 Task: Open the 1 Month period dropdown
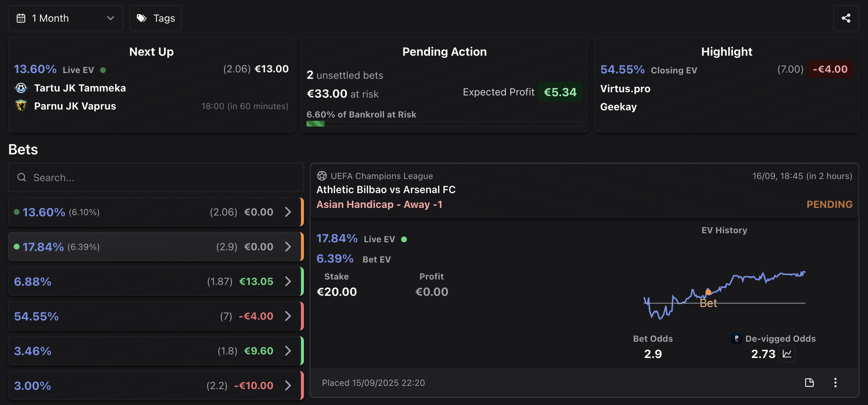point(66,18)
